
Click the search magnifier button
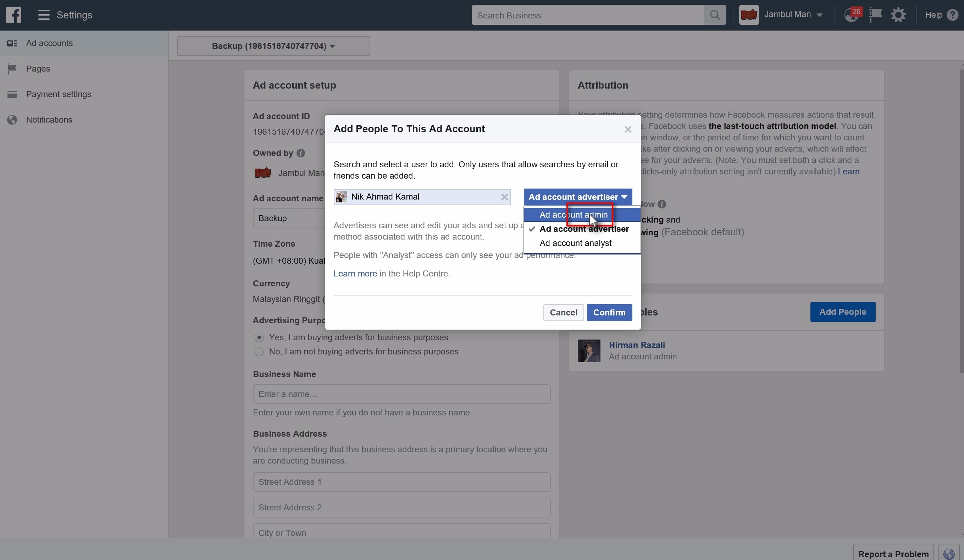[715, 15]
